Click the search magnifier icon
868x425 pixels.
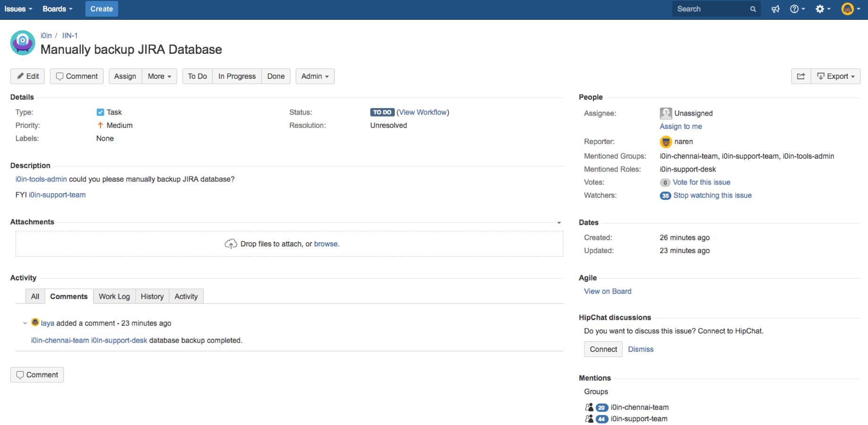pyautogui.click(x=753, y=9)
